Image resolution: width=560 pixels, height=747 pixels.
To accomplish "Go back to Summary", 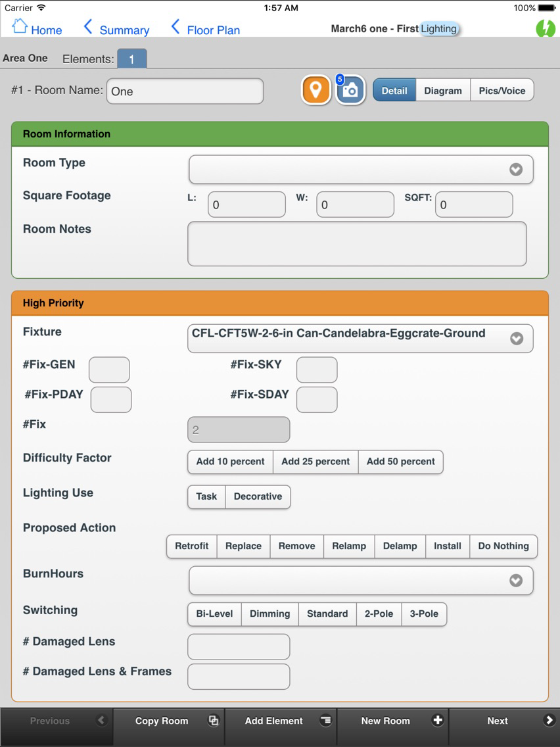I will pyautogui.click(x=124, y=30).
